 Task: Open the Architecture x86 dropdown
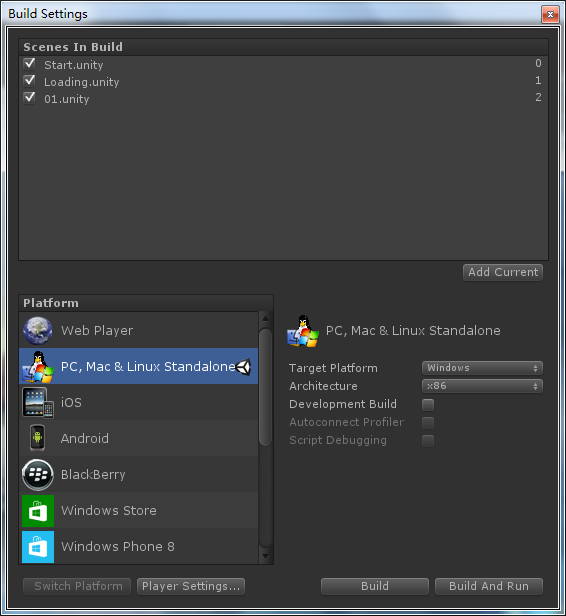coord(482,386)
